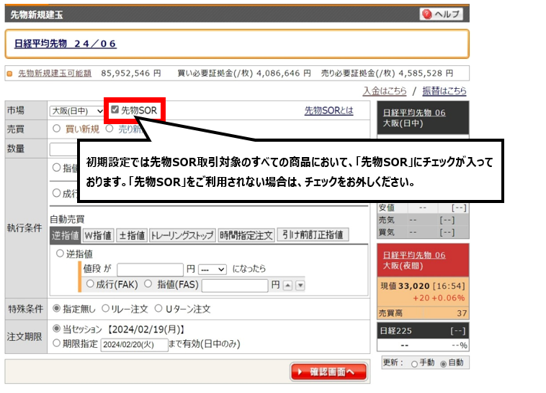
Task: Click the 2024/02/20(火) date field
Action: pyautogui.click(x=134, y=345)
